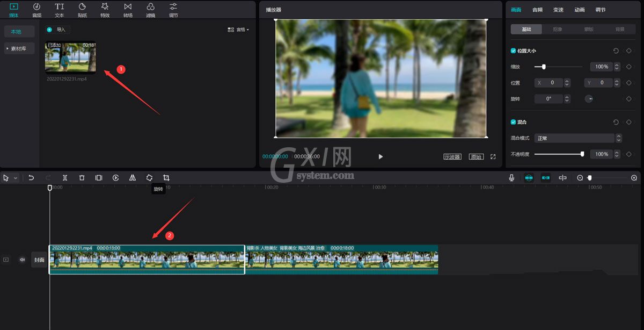The height and width of the screenshot is (330, 644).
Task: Click the 原始 original ratio button
Action: pos(475,157)
